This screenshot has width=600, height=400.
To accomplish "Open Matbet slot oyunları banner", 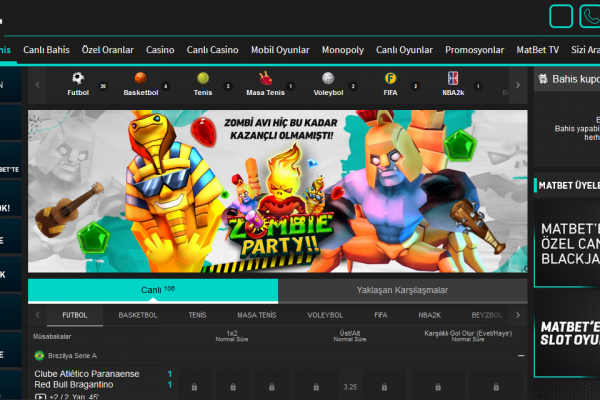I will pyautogui.click(x=567, y=333).
